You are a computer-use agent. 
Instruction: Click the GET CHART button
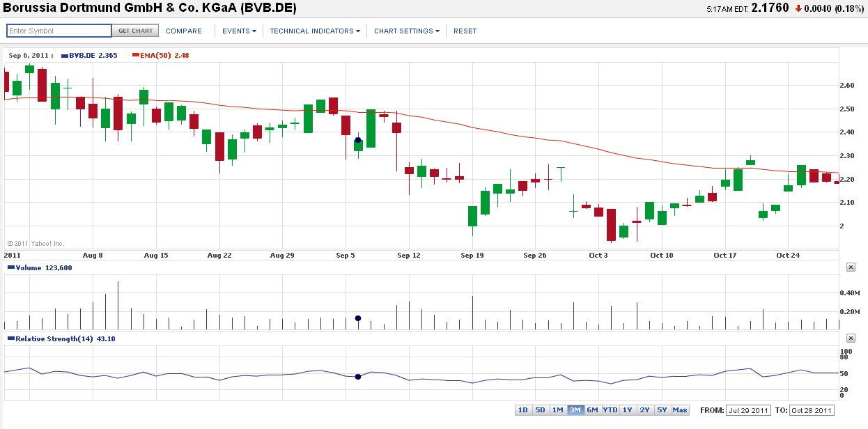point(135,31)
